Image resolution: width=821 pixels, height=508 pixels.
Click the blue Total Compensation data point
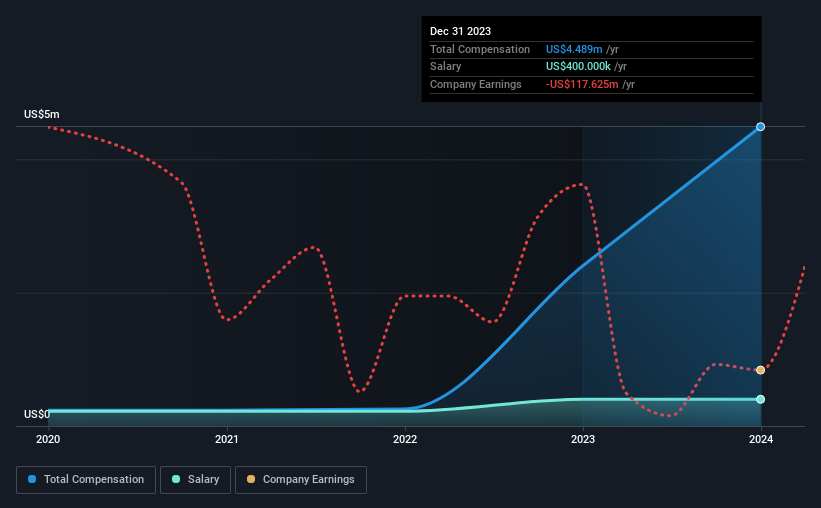click(x=760, y=127)
